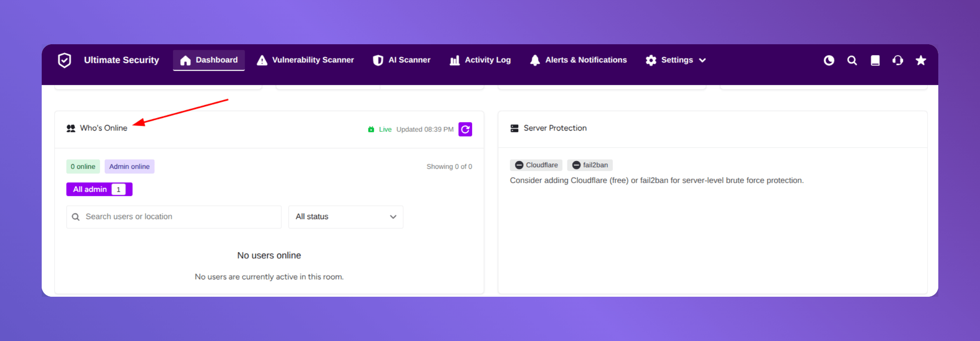Click the support headset icon
980x341 pixels.
pyautogui.click(x=898, y=60)
